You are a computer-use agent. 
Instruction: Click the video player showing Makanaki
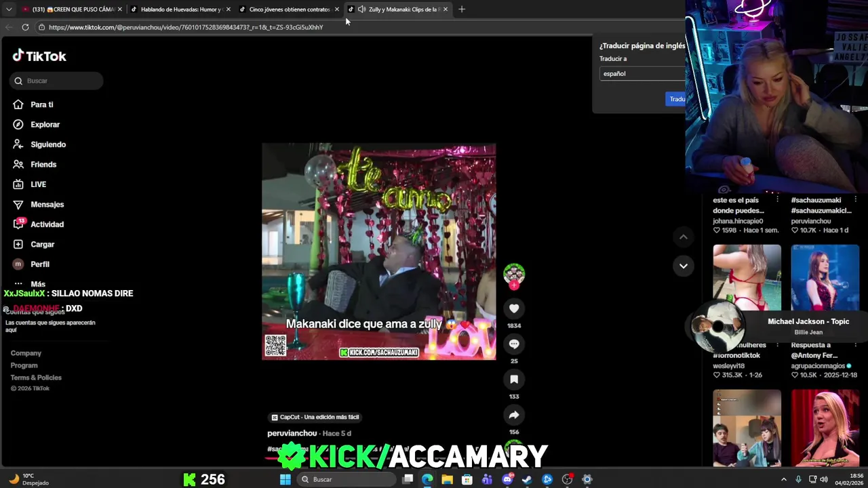coord(379,251)
